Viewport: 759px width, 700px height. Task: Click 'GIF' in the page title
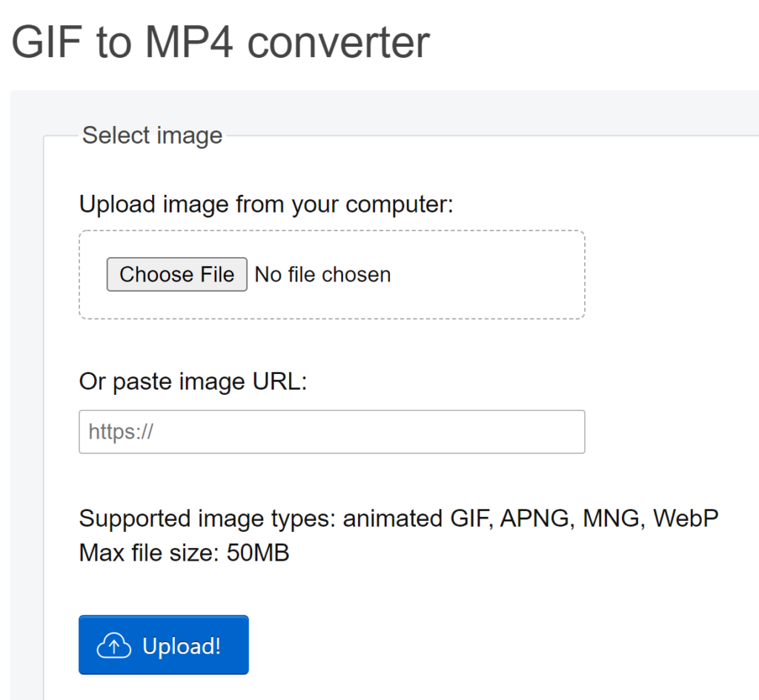coord(47,42)
